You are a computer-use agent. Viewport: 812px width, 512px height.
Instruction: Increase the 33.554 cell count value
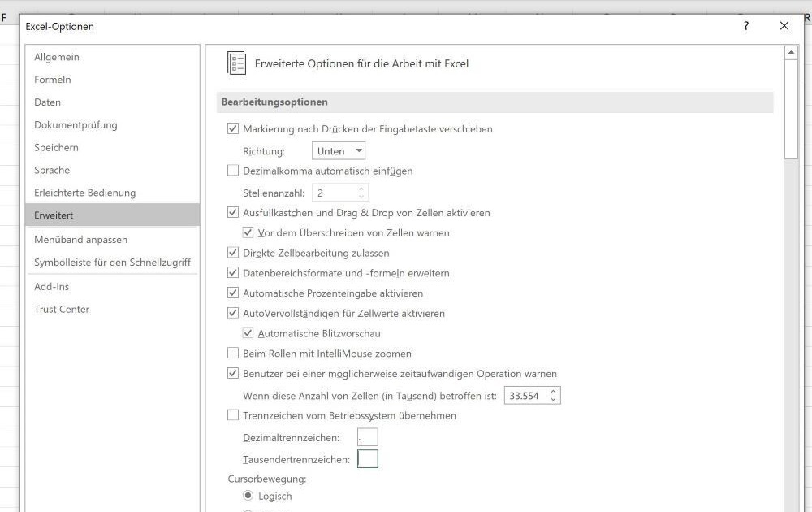554,391
